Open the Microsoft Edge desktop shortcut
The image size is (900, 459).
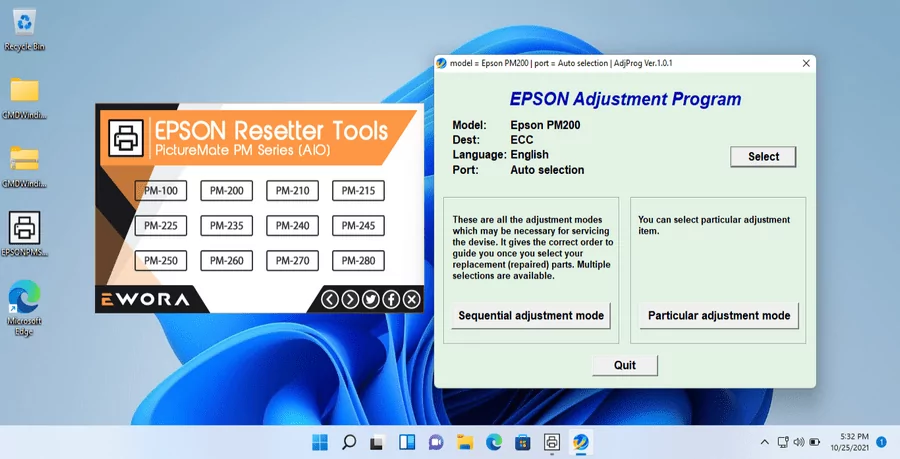coord(24,308)
